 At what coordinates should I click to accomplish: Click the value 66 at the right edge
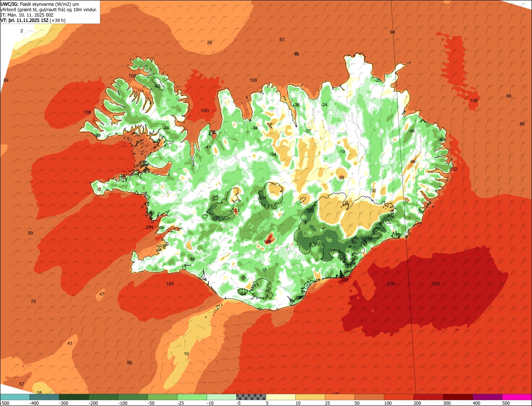click(x=509, y=96)
